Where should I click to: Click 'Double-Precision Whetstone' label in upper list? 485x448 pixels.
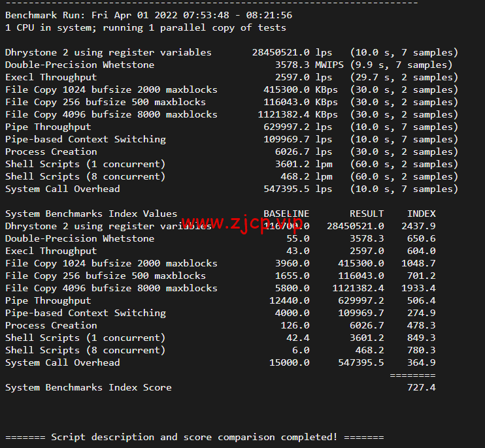(80, 65)
